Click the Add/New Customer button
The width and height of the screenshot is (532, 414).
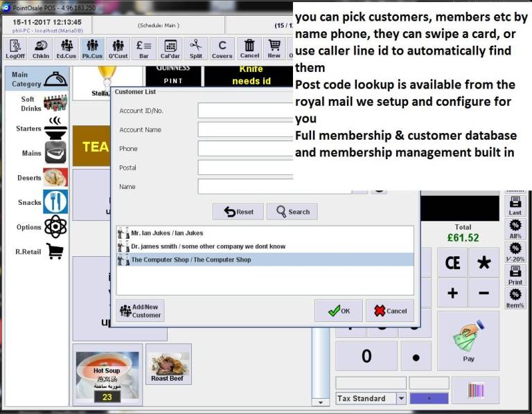pyautogui.click(x=140, y=311)
